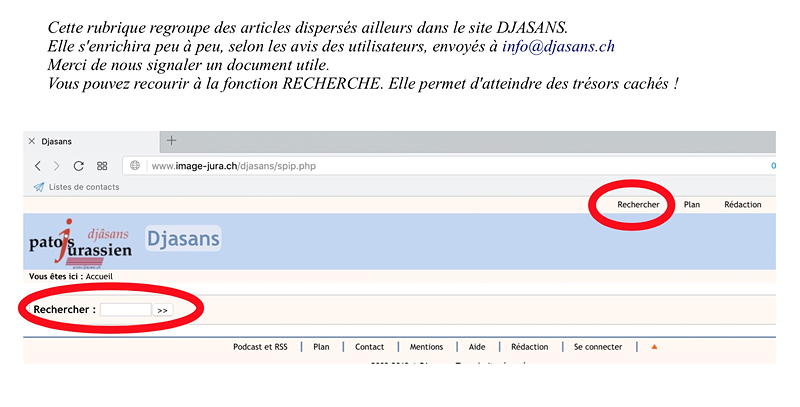This screenshot has height=407, width=800.
Task: Open the Aide footer link
Action: point(477,347)
